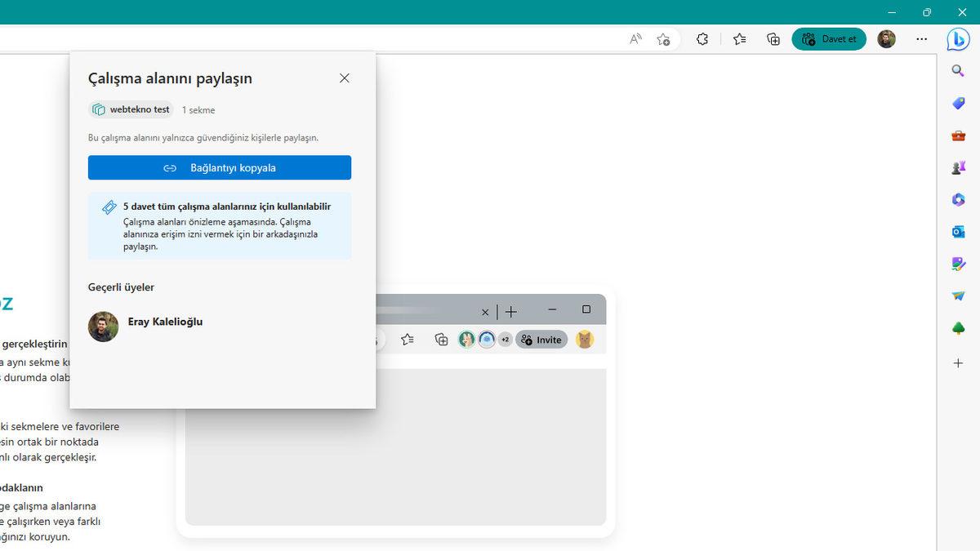Screen dimensions: 980x551
Task: Open Copilot from the sidebar
Action: click(x=957, y=38)
